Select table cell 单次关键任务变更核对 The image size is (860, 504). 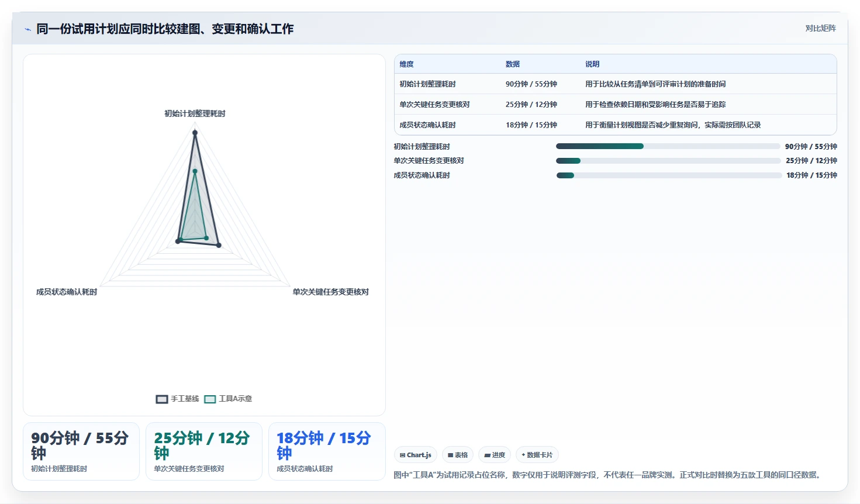pos(434,105)
